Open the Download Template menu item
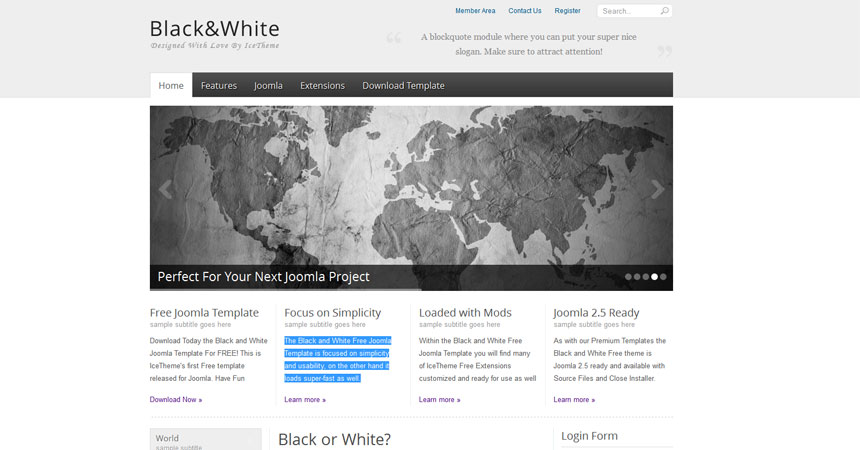860x450 pixels. pos(403,86)
